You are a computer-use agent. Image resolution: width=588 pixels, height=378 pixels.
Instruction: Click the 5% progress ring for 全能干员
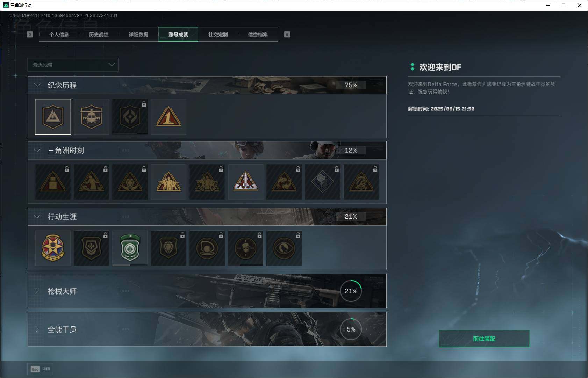[x=351, y=329]
